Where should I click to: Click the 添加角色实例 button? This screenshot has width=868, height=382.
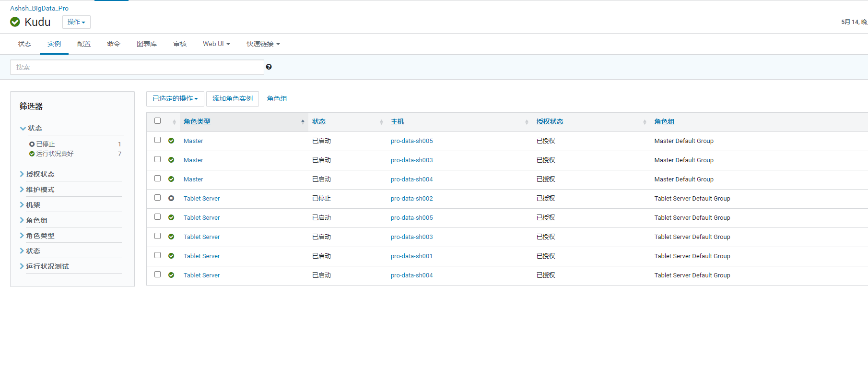coord(233,98)
